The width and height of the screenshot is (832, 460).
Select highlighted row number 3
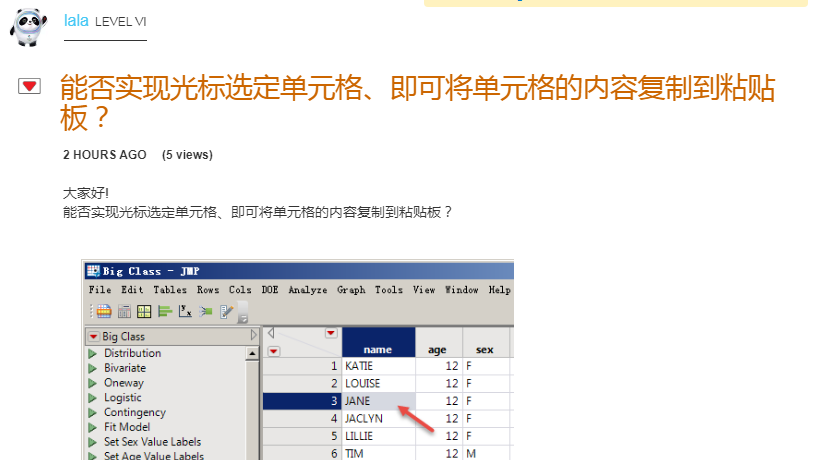pyautogui.click(x=302, y=401)
